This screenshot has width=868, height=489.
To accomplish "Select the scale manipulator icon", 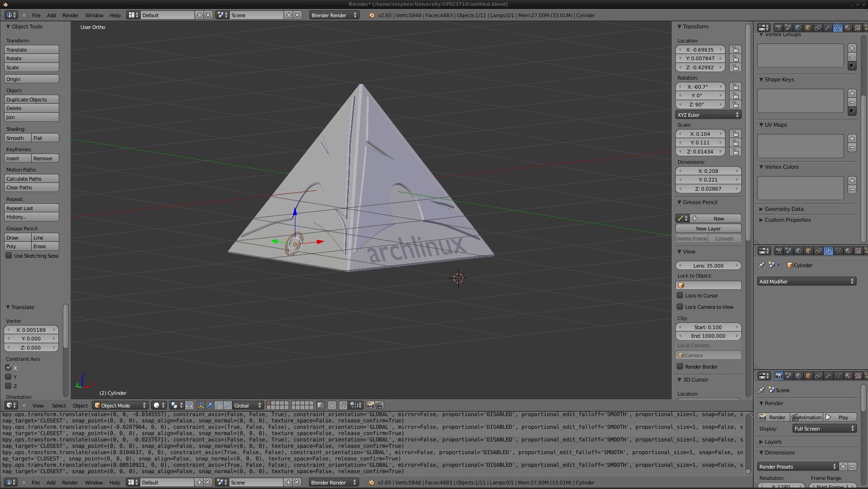I will click(228, 405).
